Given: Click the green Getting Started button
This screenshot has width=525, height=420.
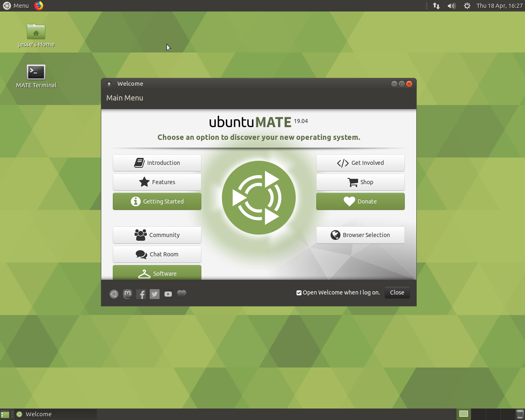Looking at the screenshot, I should point(157,201).
